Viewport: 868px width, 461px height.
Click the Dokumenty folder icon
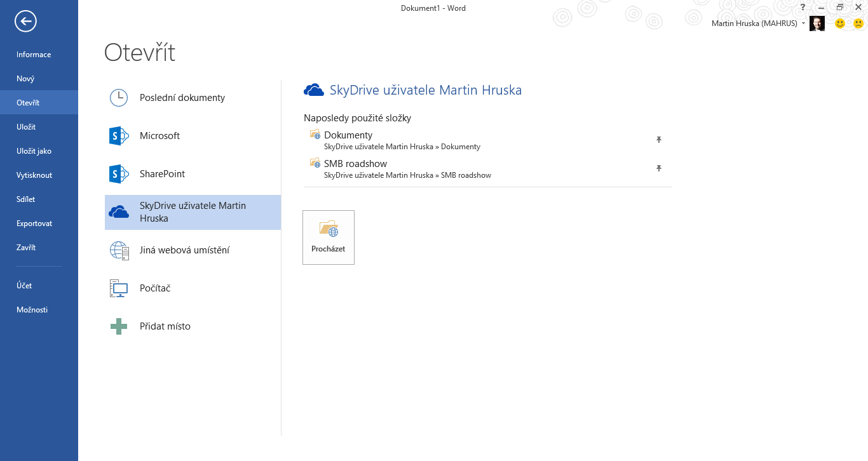click(x=315, y=135)
